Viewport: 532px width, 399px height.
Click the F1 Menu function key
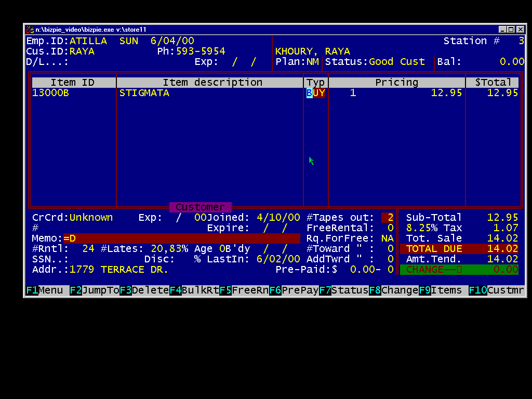tap(47, 290)
